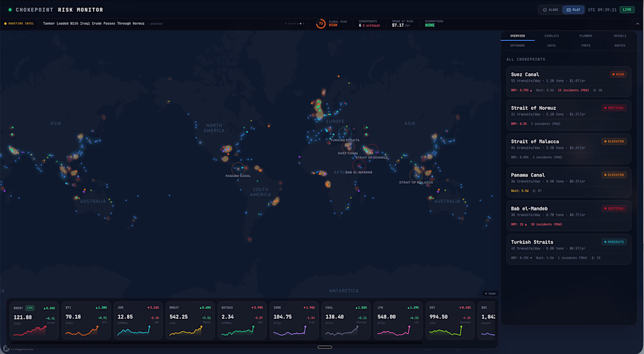This screenshot has height=354, width=644.
Task: Click Panama Canal ELEVATED badge
Action: (614, 175)
